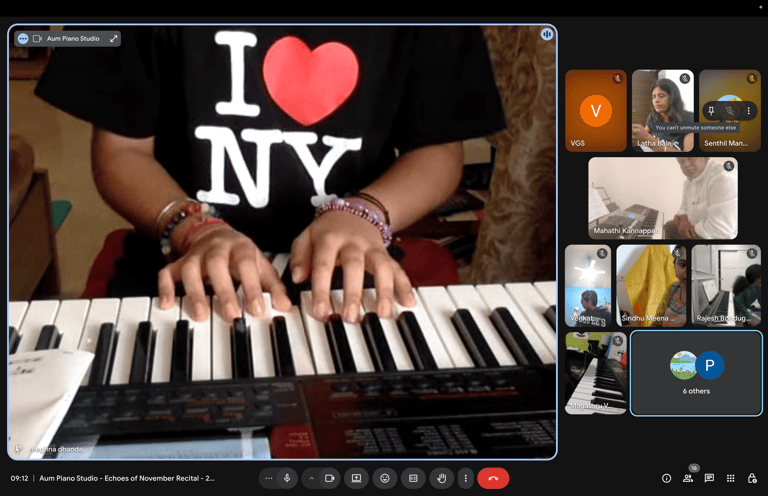Open the activities grid icon

730,478
